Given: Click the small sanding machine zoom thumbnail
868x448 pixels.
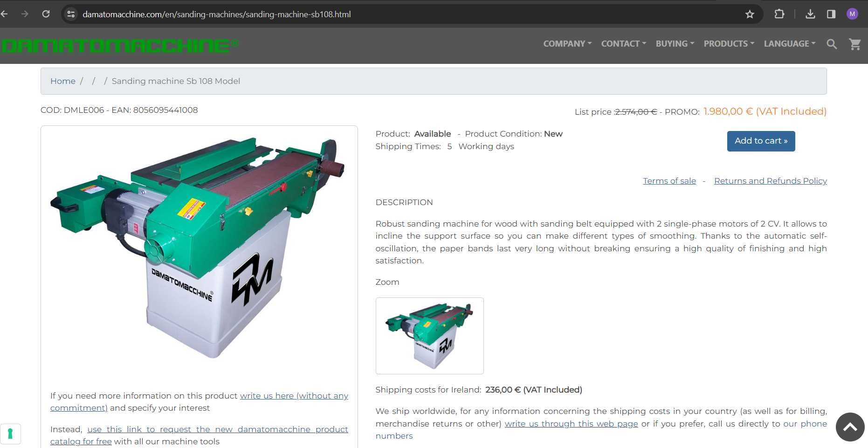Looking at the screenshot, I should coord(429,336).
